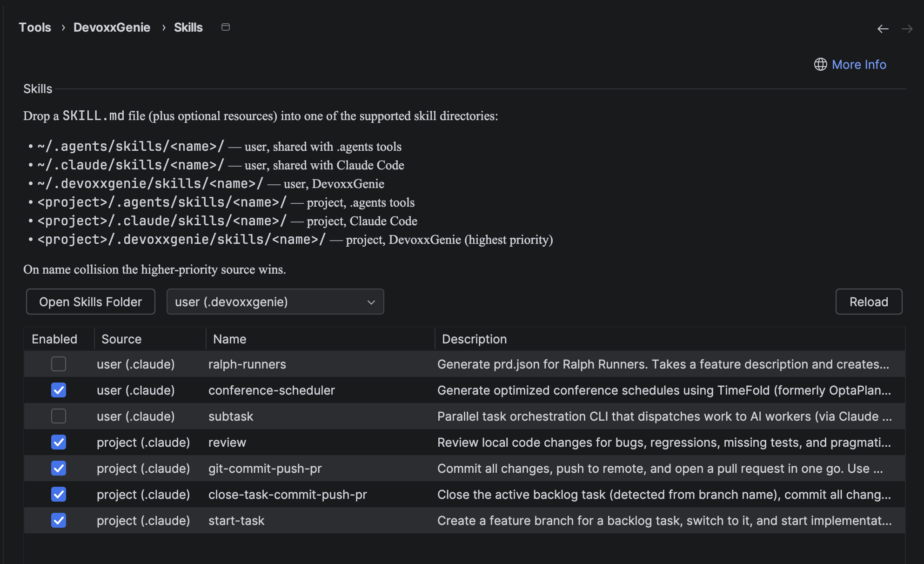Uncheck the review skill checkbox

click(x=59, y=442)
